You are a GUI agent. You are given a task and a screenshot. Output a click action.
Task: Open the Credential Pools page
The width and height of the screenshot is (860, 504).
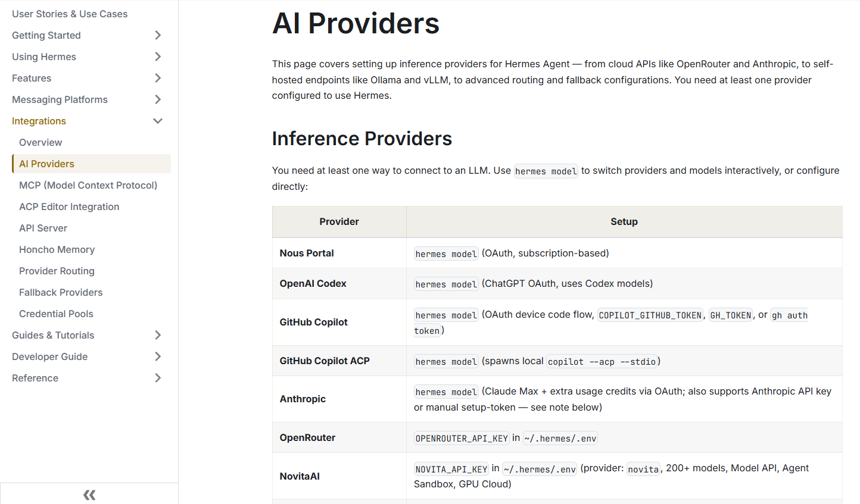pyautogui.click(x=56, y=314)
